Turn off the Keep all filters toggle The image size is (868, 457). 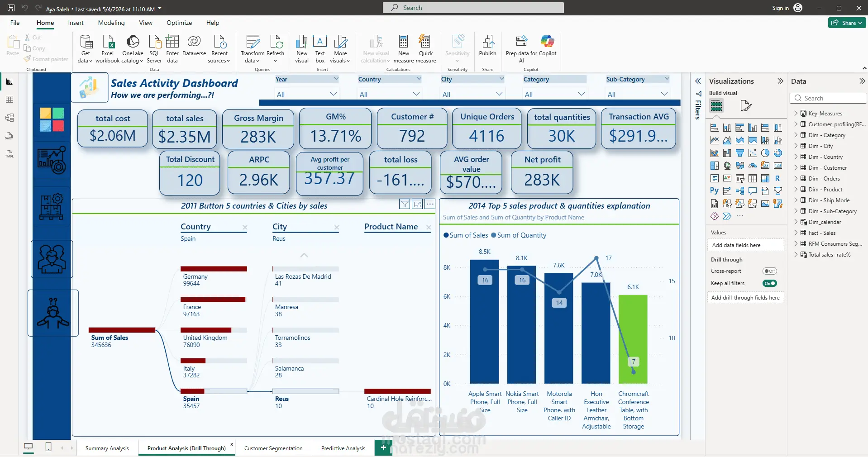pyautogui.click(x=769, y=283)
